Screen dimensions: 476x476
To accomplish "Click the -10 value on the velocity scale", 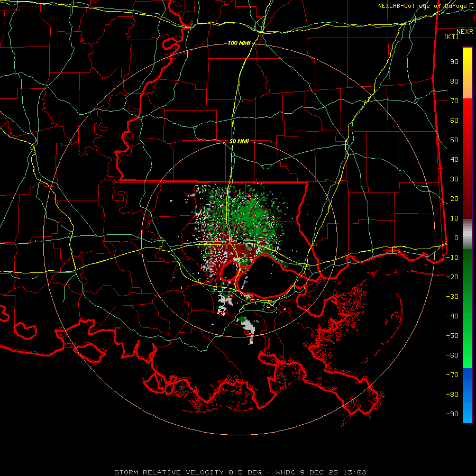I will (x=452, y=258).
